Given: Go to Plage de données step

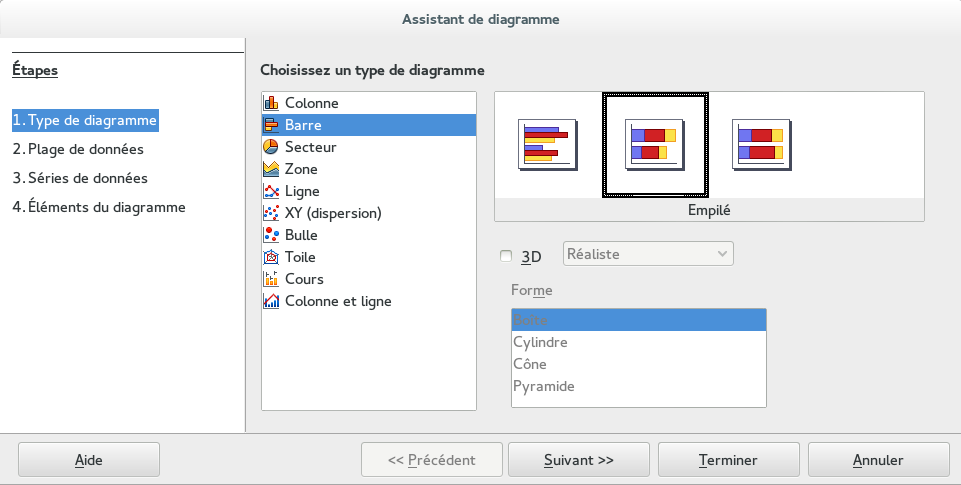Looking at the screenshot, I should [78, 150].
